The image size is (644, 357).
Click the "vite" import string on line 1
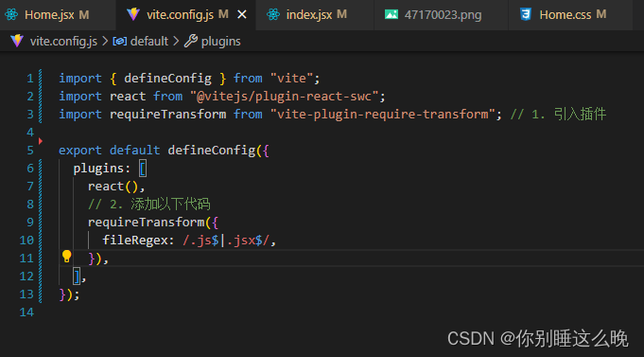[291, 79]
